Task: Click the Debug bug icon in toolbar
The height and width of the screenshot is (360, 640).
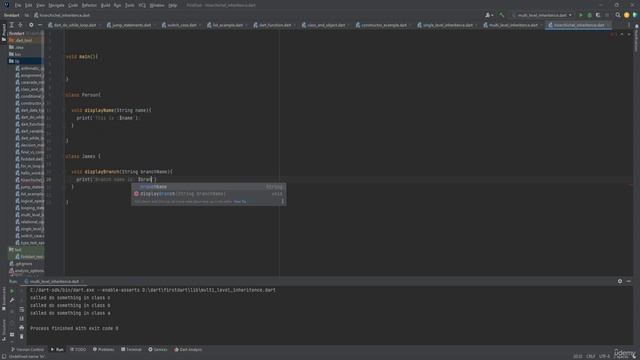Action: 589,15
